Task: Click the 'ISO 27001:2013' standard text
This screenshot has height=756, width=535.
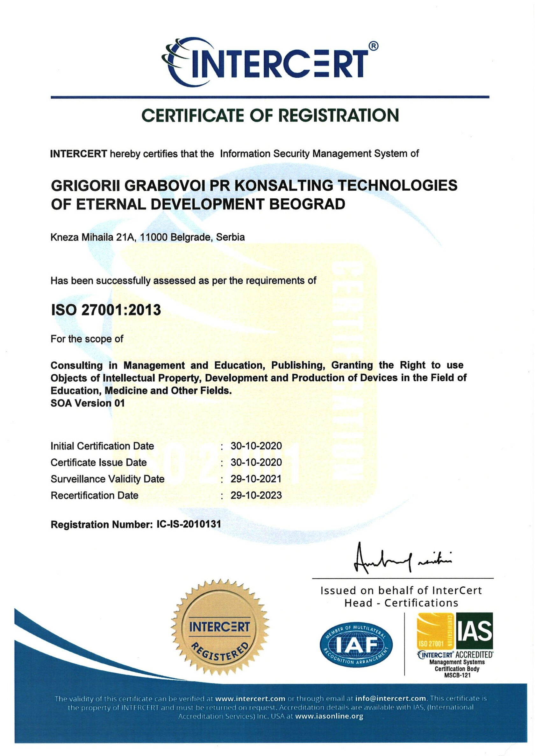Action: (x=106, y=310)
